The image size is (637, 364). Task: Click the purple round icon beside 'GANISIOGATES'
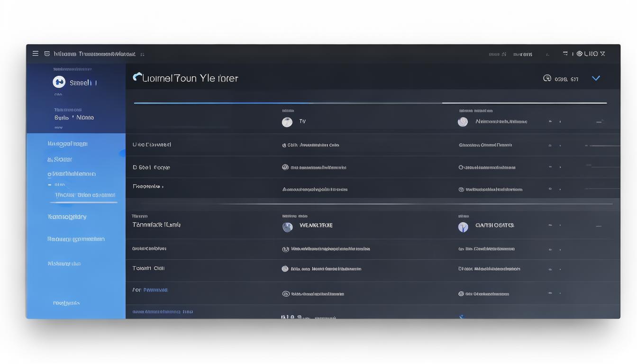coord(463,227)
